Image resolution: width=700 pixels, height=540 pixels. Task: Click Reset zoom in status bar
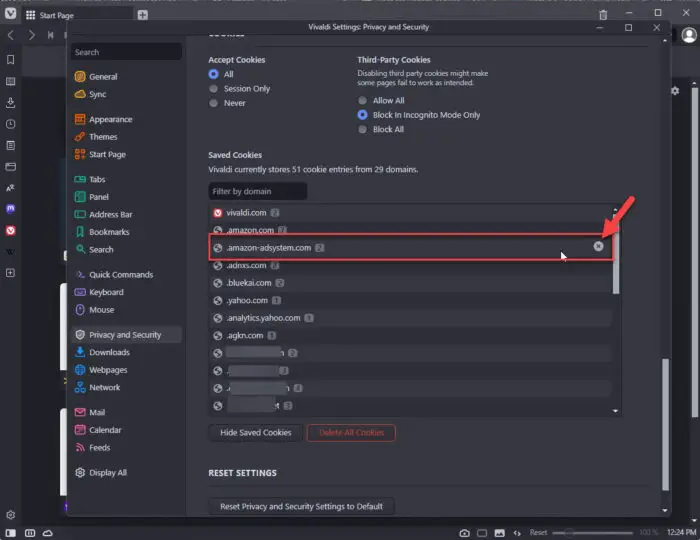click(x=538, y=532)
